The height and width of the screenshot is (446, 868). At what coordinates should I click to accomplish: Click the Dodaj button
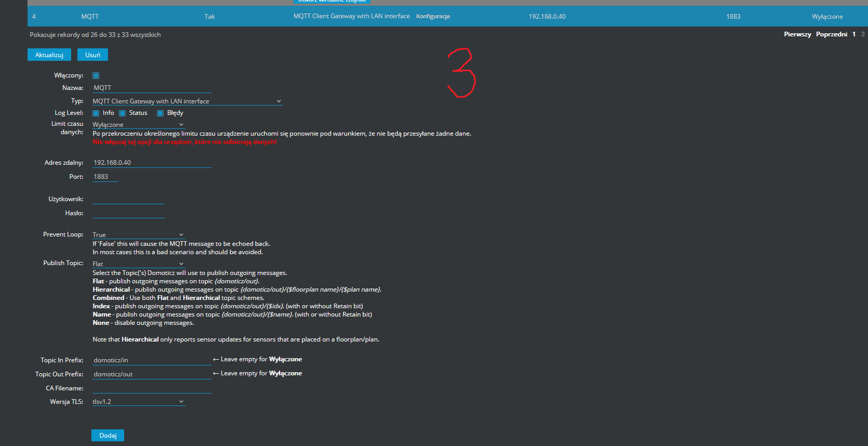[x=108, y=435]
